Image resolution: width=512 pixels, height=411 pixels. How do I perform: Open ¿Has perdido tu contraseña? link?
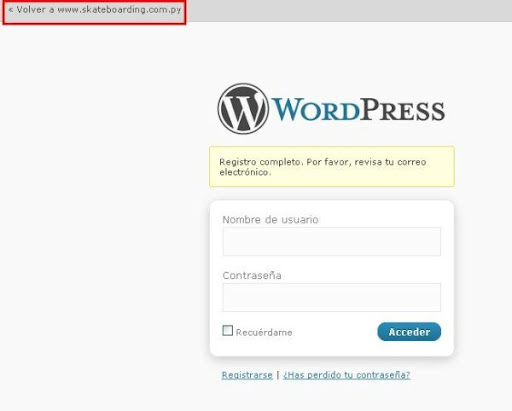[x=347, y=375]
